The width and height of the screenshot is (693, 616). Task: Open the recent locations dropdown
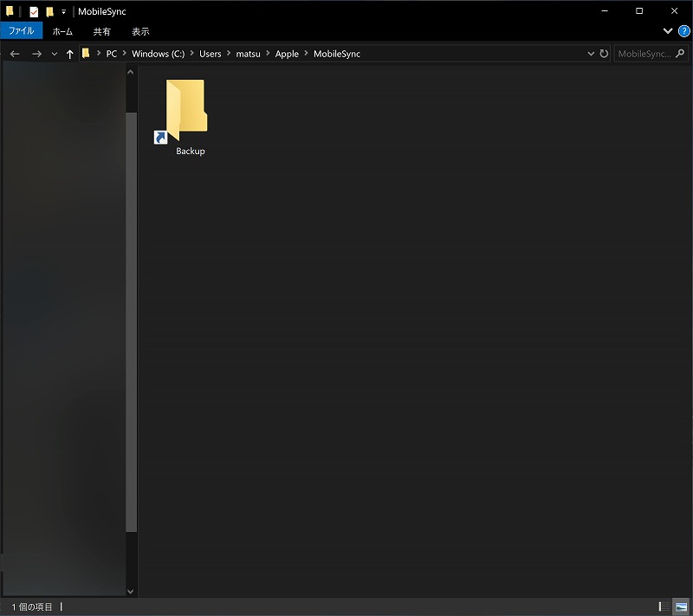point(55,54)
